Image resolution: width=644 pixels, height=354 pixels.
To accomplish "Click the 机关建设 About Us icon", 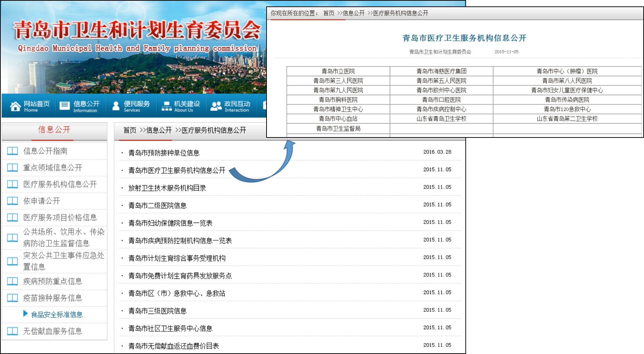I will (x=167, y=106).
